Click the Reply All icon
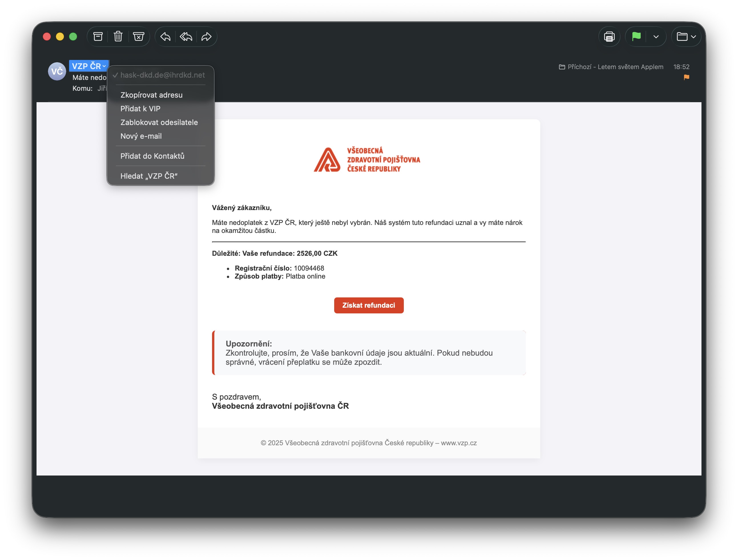 [x=186, y=36]
